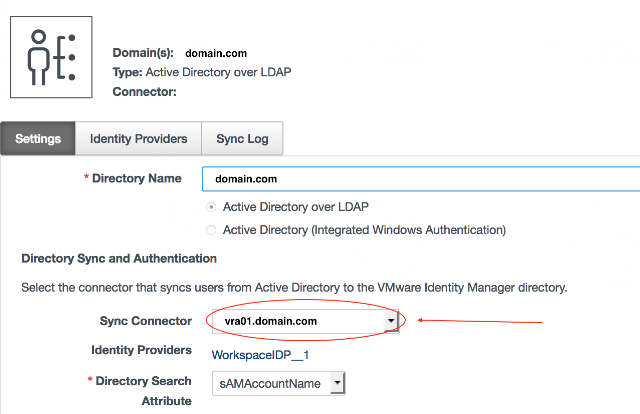Open the Directory Search Attribute dropdown

pos(271,383)
